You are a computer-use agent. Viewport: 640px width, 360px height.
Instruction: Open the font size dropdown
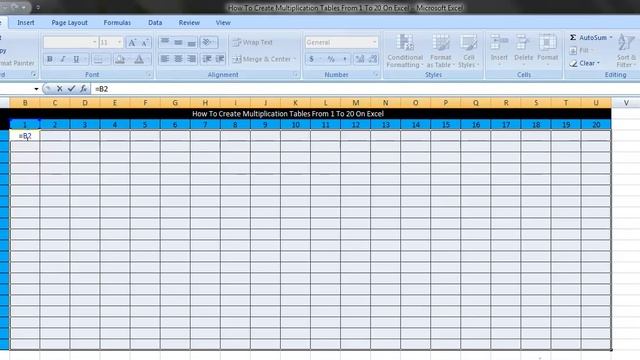point(119,42)
